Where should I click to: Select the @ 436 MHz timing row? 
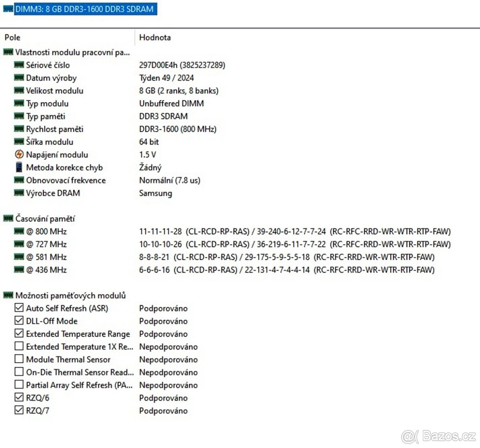tap(46, 270)
